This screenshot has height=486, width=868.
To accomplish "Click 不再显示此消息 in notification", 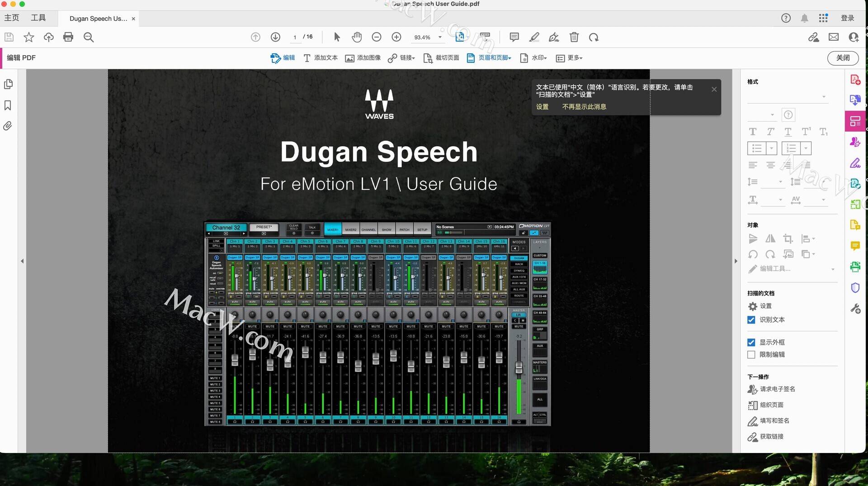I will click(x=584, y=107).
